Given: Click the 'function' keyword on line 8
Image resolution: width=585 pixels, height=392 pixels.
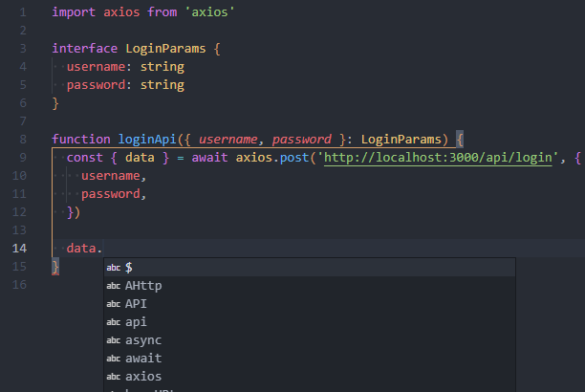Looking at the screenshot, I should pos(81,140).
